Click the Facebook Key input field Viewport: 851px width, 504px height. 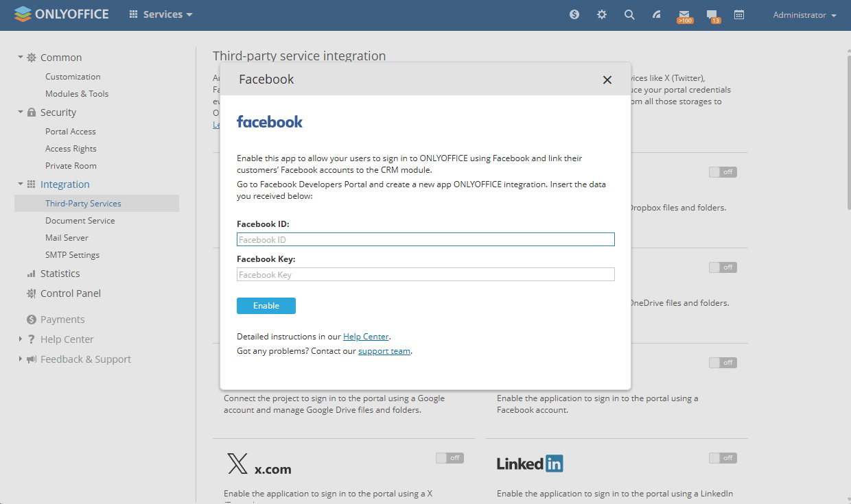point(425,274)
